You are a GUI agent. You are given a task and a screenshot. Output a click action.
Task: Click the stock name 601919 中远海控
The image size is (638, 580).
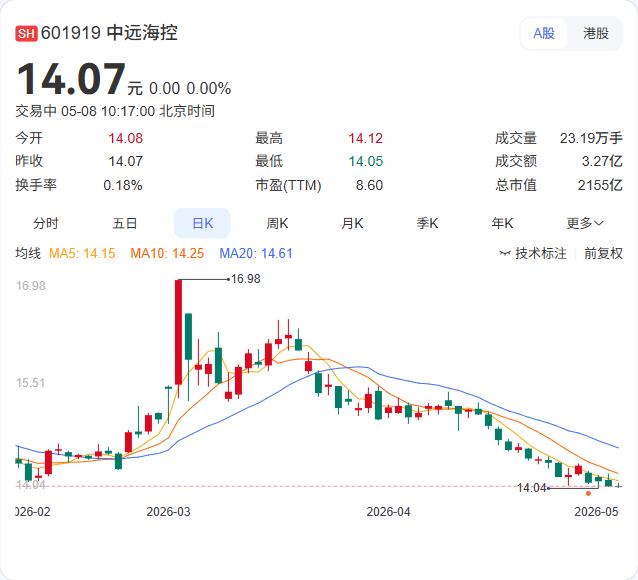click(x=109, y=33)
